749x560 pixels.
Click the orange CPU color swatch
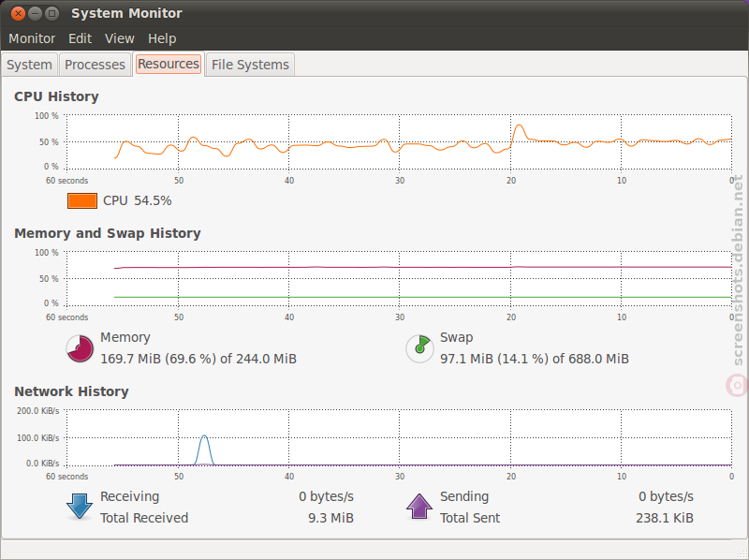(82, 200)
